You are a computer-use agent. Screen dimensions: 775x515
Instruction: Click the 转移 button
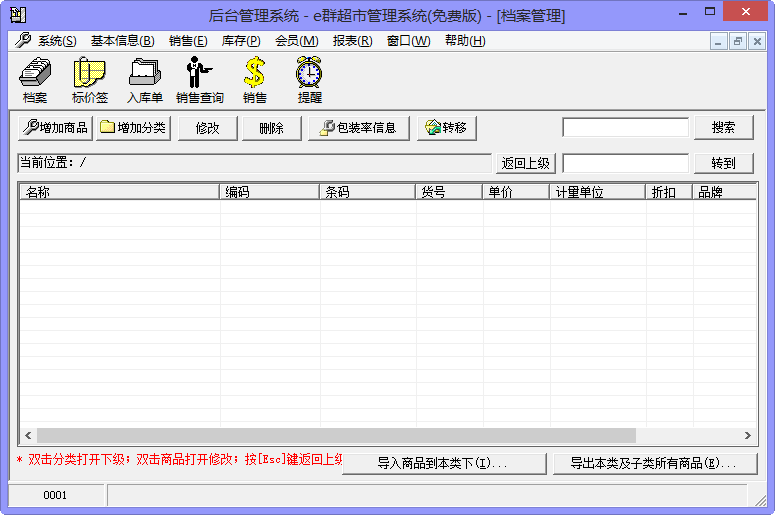pyautogui.click(x=447, y=128)
